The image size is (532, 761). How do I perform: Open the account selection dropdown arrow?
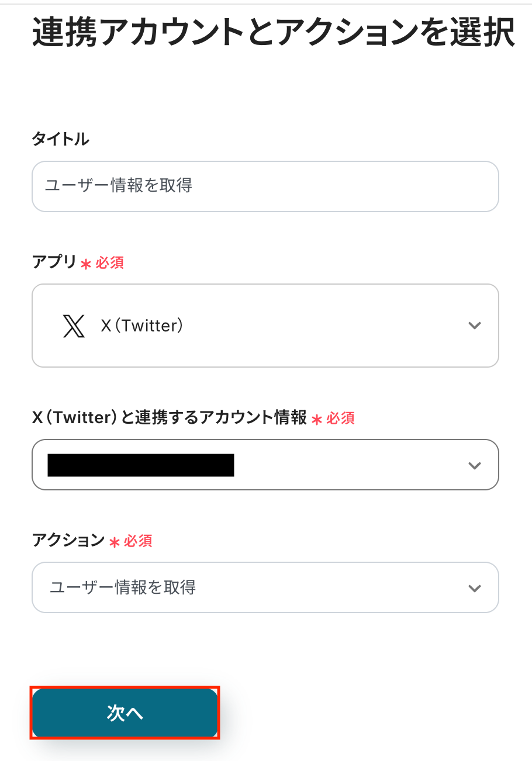pos(474,465)
